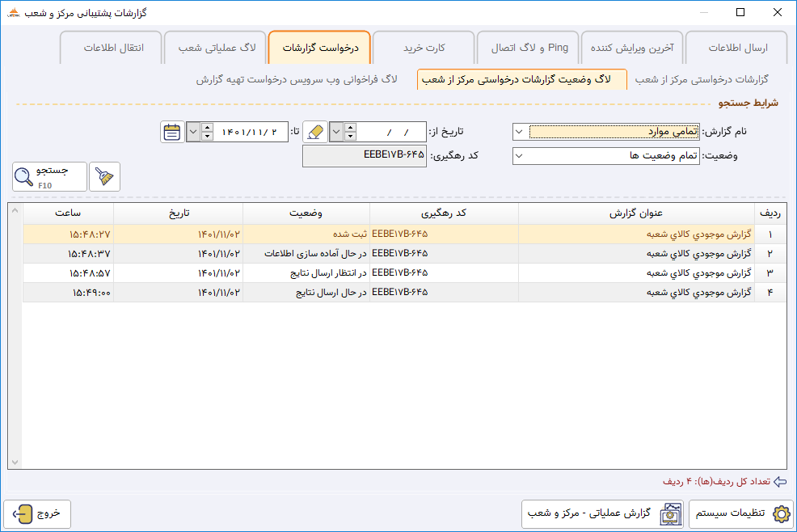Increase the 'تا' date with the up spinner
Viewport: 797px width, 532px height.
[207, 127]
